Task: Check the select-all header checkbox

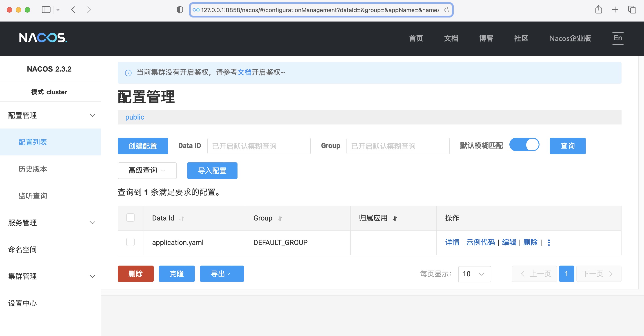Action: [130, 217]
